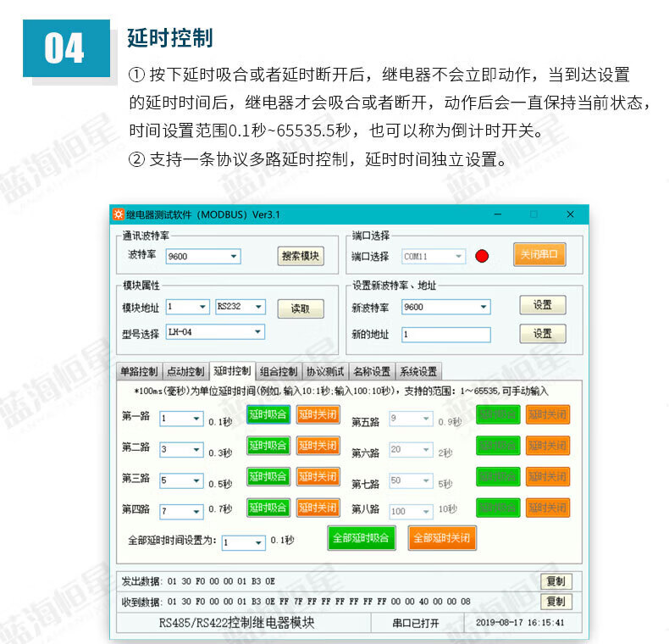Click 延时关闭 for 第八路

(x=548, y=508)
